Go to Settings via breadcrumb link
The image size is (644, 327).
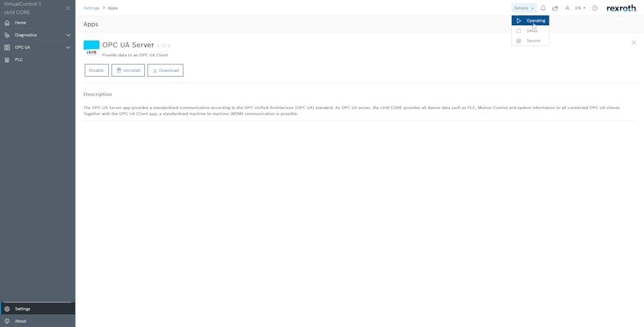point(92,8)
